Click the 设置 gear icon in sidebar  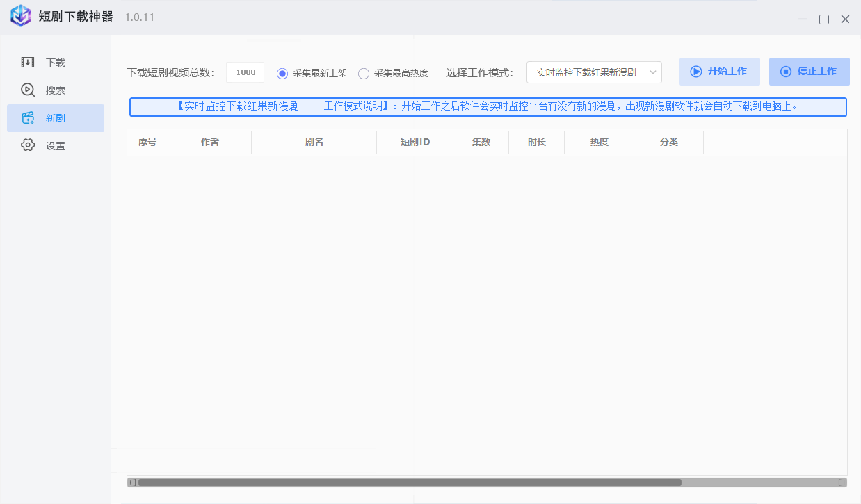[x=28, y=146]
